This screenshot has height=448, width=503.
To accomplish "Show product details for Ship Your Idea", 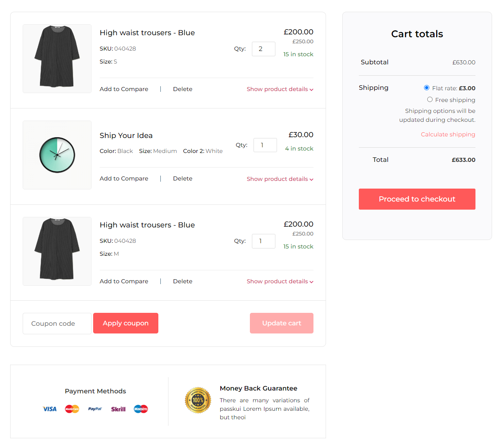I will point(280,179).
